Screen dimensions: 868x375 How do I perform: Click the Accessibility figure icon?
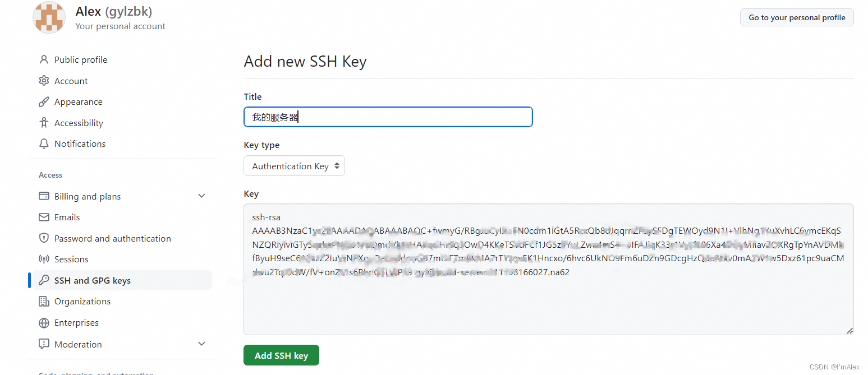[44, 123]
